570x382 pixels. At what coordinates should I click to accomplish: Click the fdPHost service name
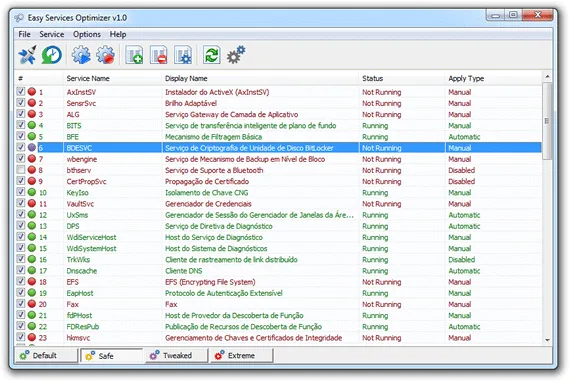pos(79,315)
